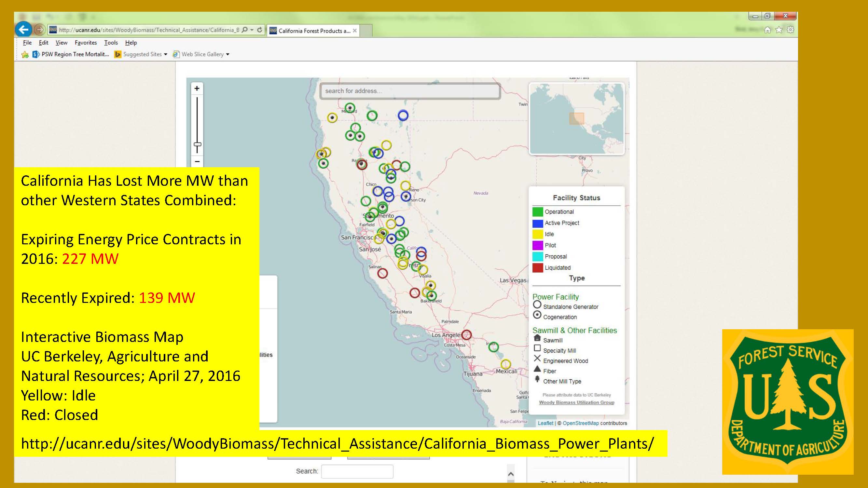Expand the address bar autocomplete dropdown arrow

tap(252, 30)
